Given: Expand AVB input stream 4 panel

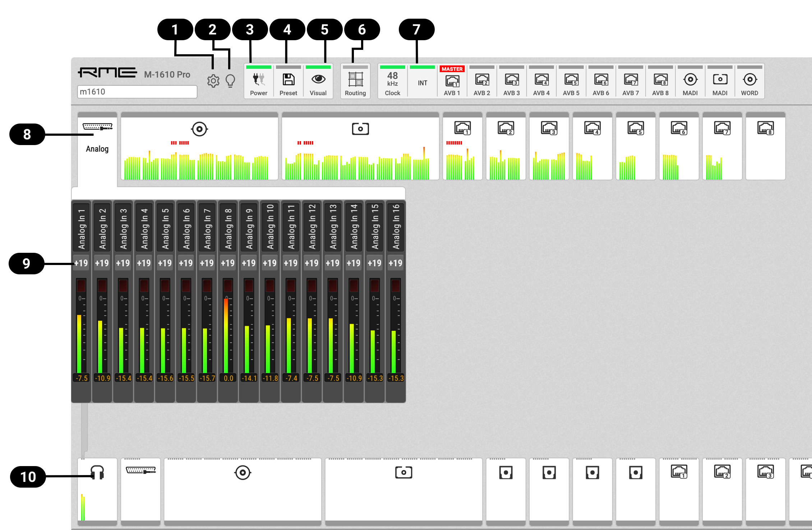Looking at the screenshot, I should [592, 146].
